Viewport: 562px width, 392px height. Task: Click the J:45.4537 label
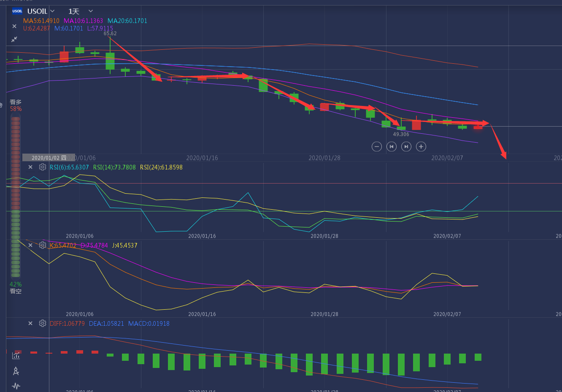pos(124,245)
